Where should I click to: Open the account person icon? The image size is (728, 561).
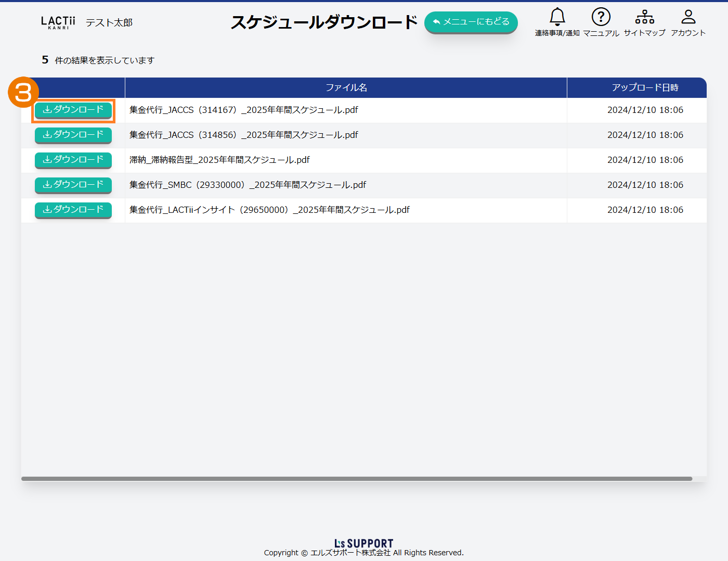(688, 17)
